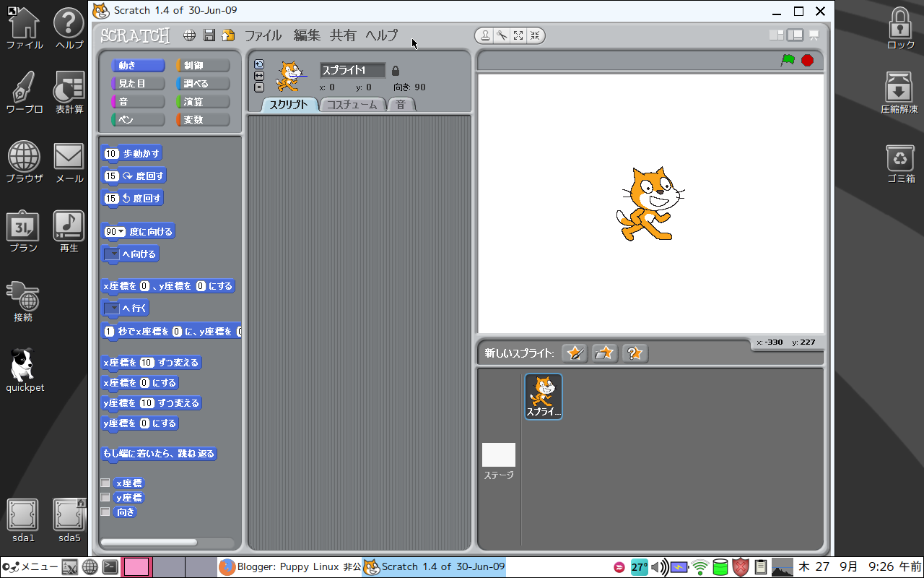Viewport: 924px width, 578px height.
Task: Open the 再生 media player desktop icon
Action: pos(69,232)
